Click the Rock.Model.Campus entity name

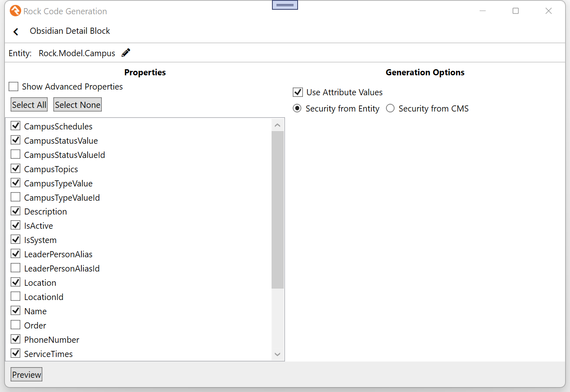[x=77, y=53]
